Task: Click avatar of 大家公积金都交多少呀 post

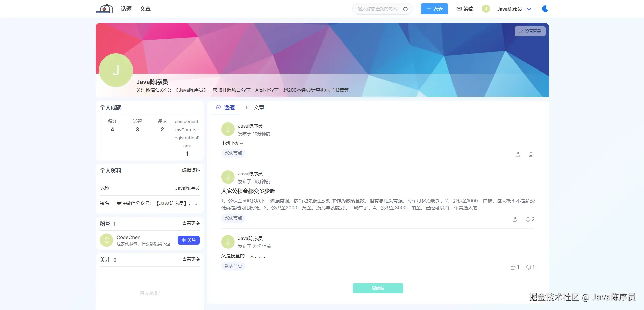Action: (x=228, y=177)
